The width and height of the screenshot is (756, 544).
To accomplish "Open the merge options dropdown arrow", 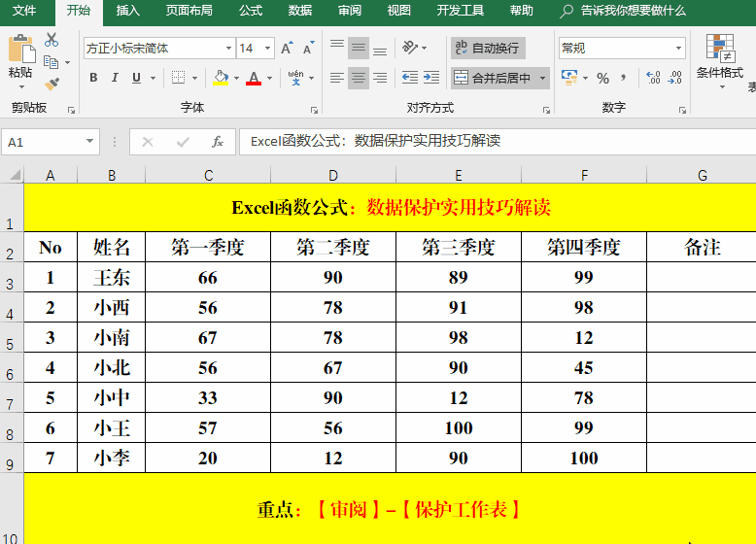I will tap(543, 78).
